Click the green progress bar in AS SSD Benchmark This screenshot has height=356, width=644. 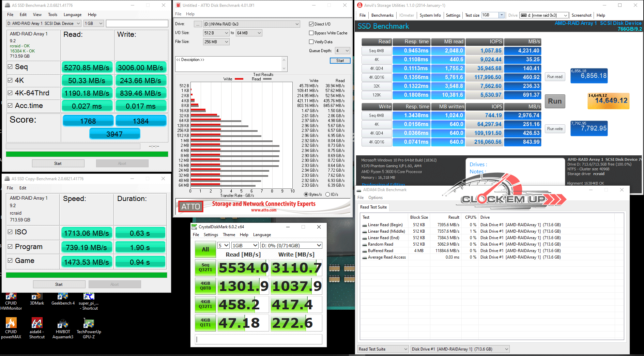[87, 154]
